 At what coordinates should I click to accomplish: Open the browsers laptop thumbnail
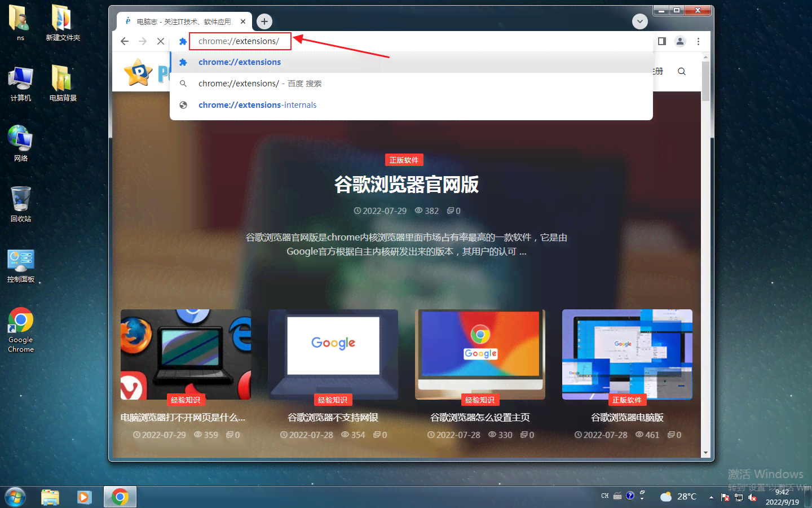(186, 354)
